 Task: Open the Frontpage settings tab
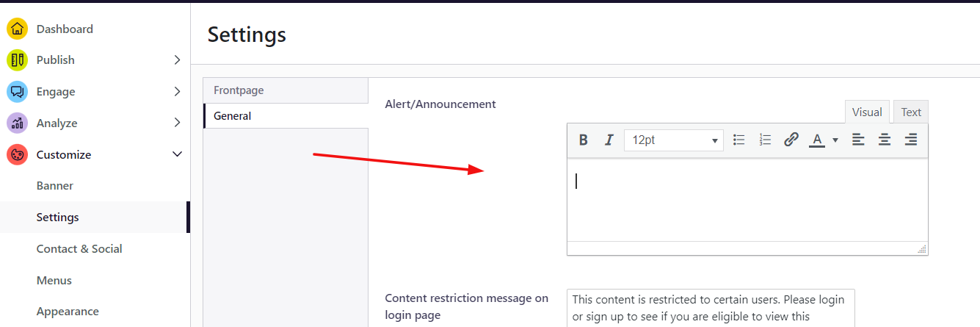click(x=286, y=90)
